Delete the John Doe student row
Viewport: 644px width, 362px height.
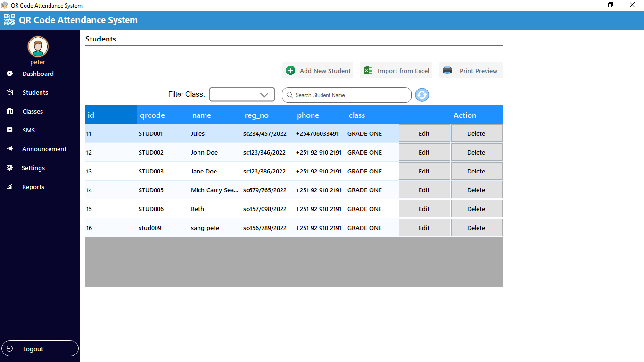click(x=476, y=152)
